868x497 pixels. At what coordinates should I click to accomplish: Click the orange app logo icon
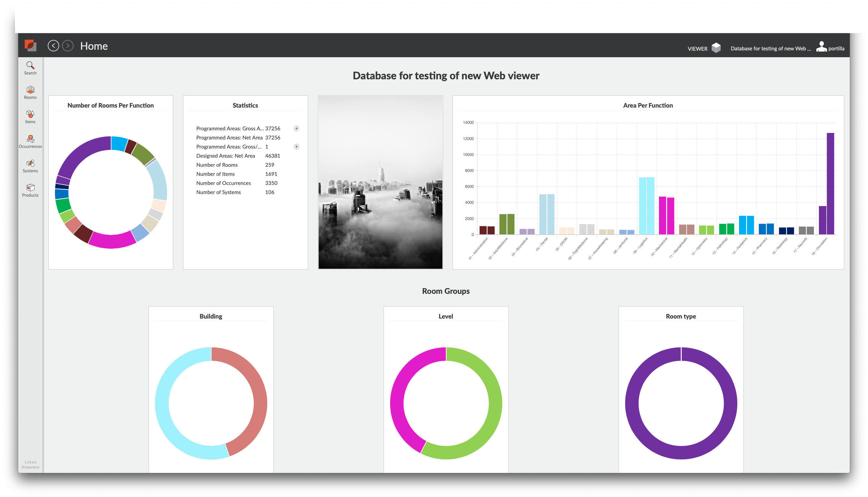tap(30, 46)
